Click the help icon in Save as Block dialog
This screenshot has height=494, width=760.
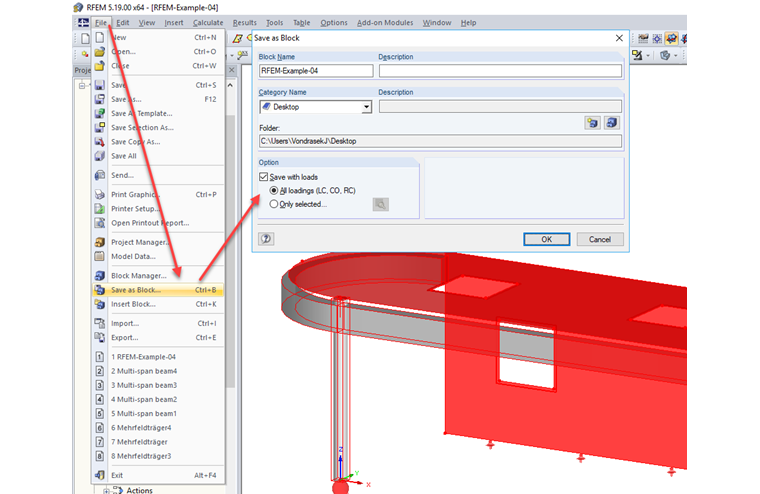[266, 239]
